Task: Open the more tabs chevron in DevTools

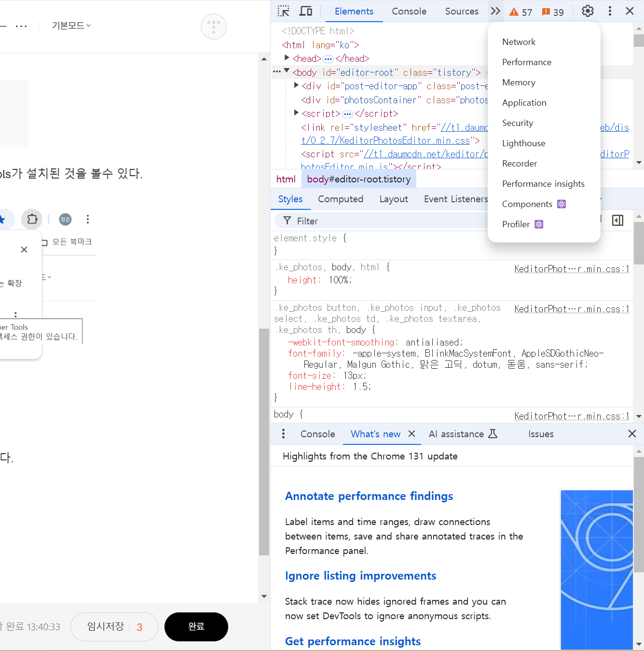Action: coord(495,11)
